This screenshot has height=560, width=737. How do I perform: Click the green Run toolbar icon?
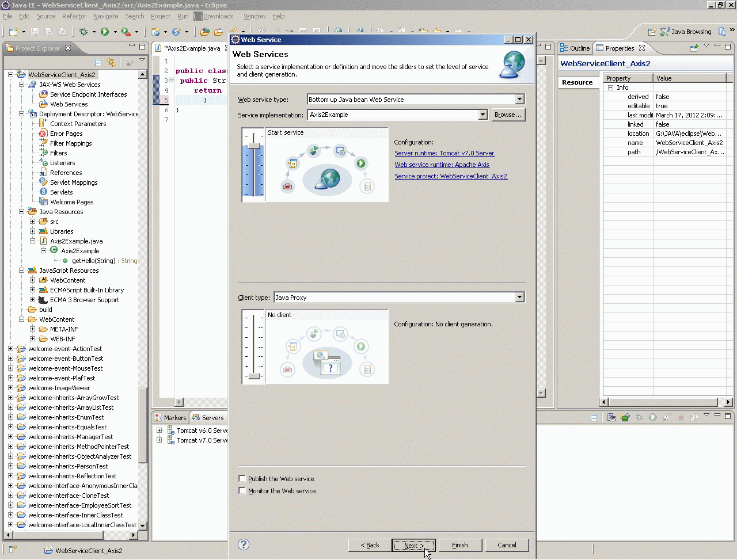[x=105, y=32]
